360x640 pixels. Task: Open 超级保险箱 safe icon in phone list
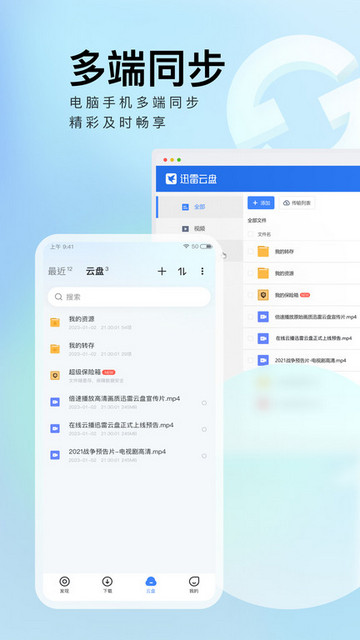[55, 376]
